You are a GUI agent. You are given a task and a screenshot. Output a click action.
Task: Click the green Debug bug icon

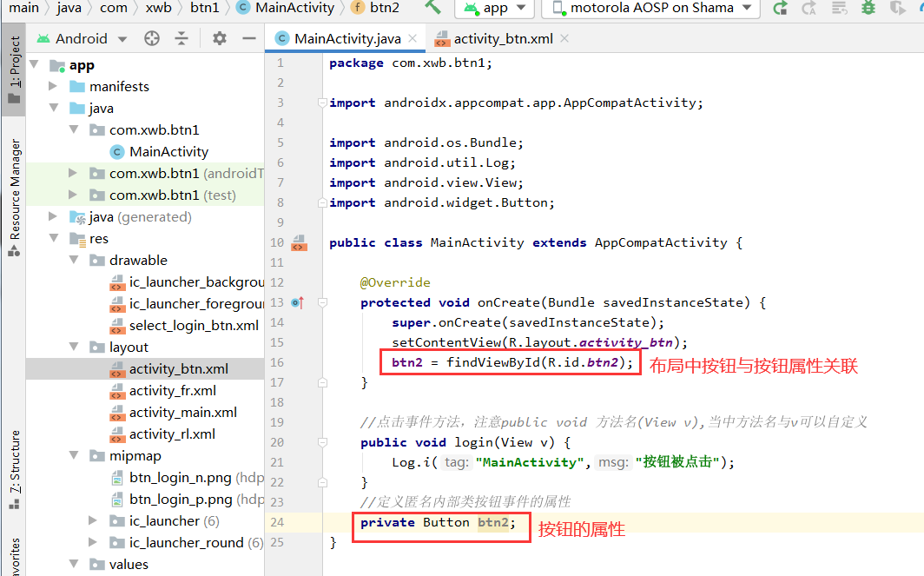[x=868, y=9]
